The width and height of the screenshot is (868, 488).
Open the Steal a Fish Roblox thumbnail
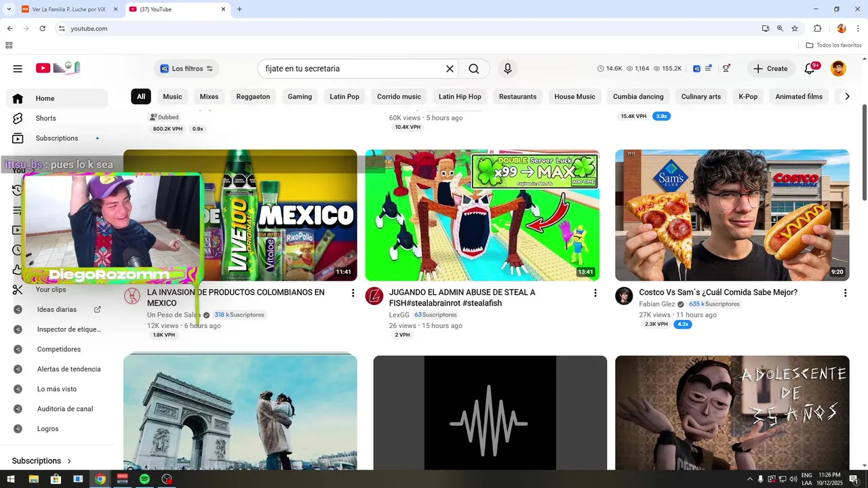point(482,215)
